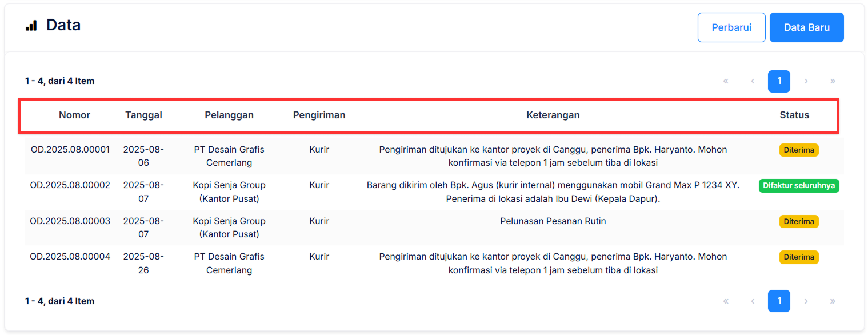Click the Perbarui button
The height and width of the screenshot is (335, 868).
pos(731,27)
